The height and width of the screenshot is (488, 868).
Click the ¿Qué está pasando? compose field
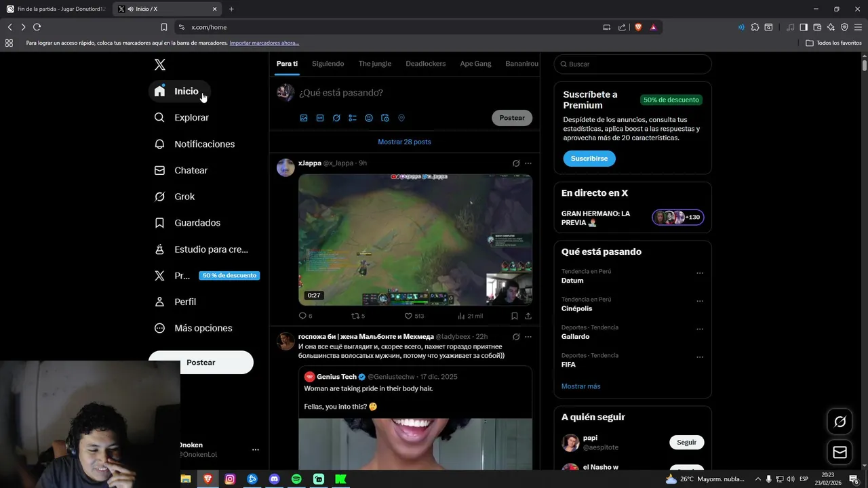pos(414,93)
